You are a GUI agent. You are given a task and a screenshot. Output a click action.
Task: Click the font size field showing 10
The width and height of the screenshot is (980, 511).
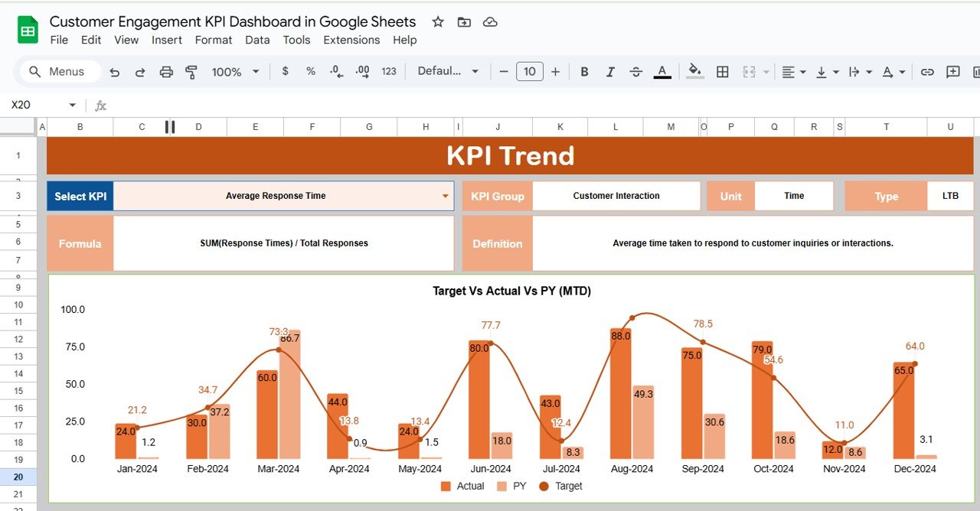pyautogui.click(x=530, y=72)
